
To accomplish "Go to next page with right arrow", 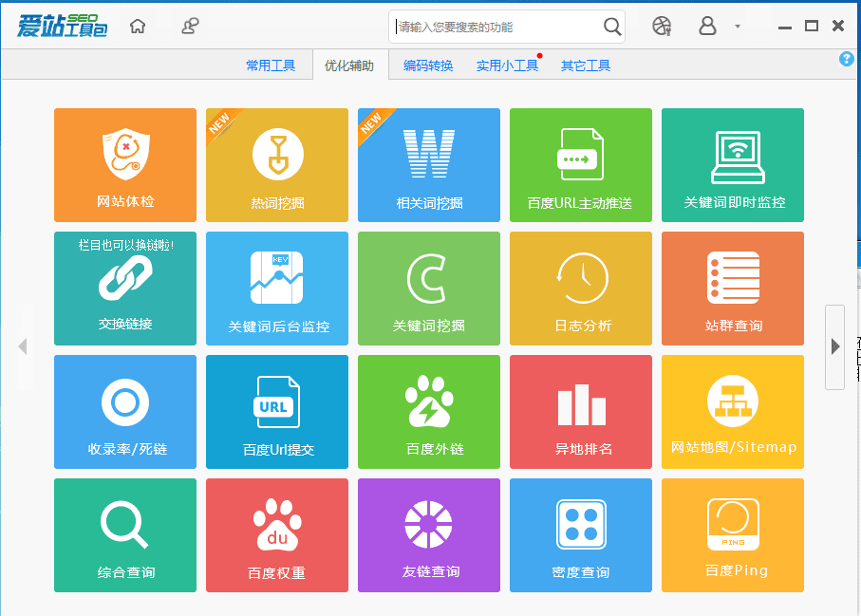I will pyautogui.click(x=835, y=346).
